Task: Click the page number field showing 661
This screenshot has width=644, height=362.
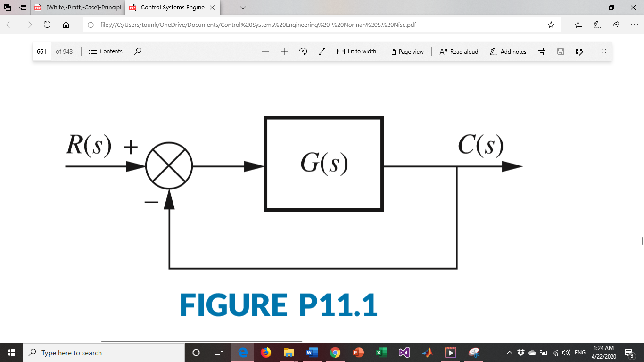Action: (x=41, y=51)
